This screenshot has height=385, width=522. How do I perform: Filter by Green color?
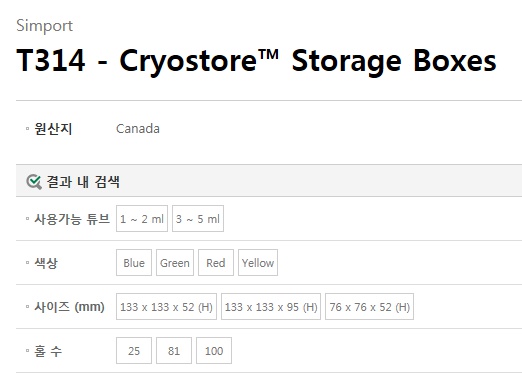click(175, 263)
